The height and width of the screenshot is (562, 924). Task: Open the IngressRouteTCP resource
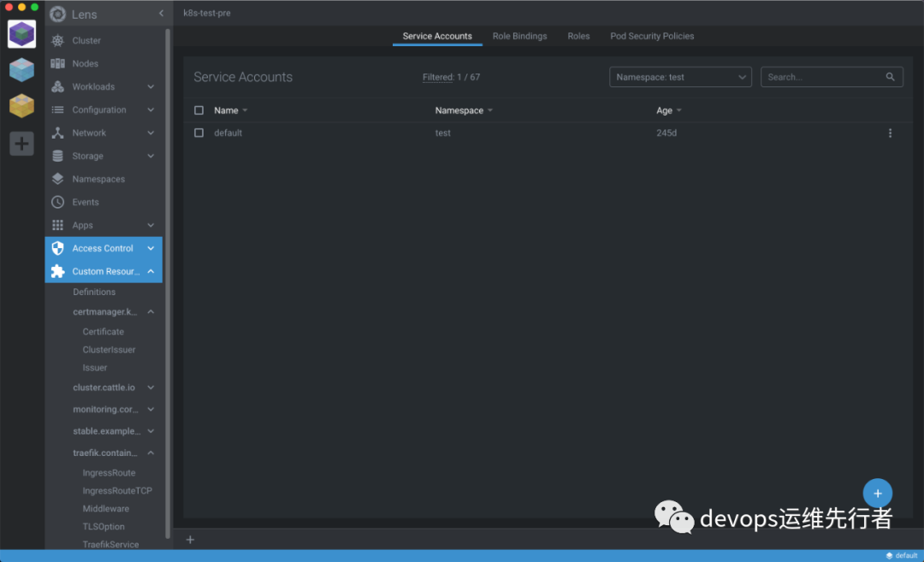click(x=117, y=491)
